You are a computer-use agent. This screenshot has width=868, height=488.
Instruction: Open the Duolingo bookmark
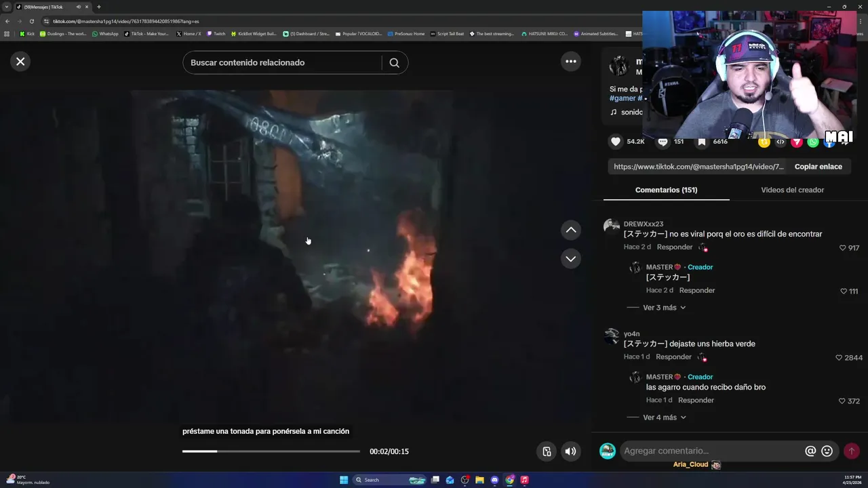[63, 33]
